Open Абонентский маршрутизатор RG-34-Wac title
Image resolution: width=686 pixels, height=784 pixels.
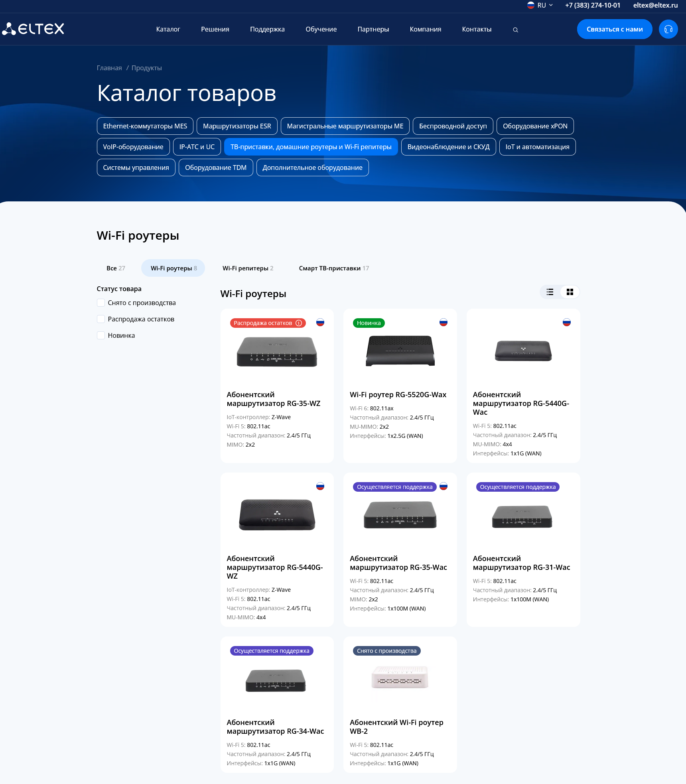[x=275, y=727]
